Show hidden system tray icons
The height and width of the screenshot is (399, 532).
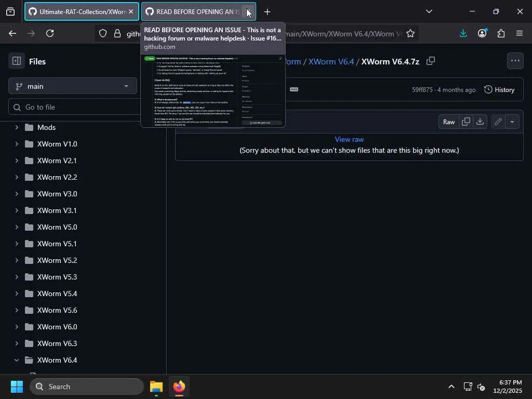tap(451, 387)
